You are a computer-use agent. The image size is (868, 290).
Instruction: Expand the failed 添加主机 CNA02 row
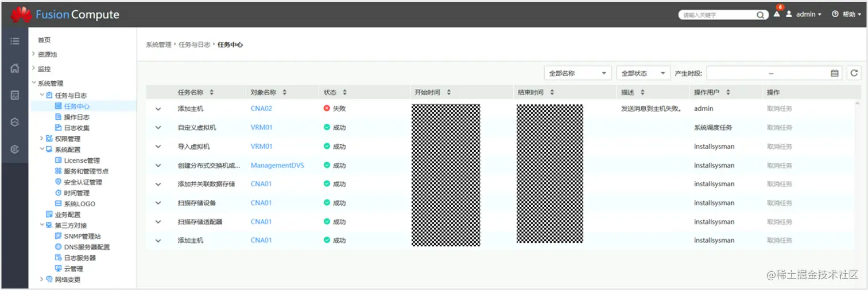(x=158, y=108)
